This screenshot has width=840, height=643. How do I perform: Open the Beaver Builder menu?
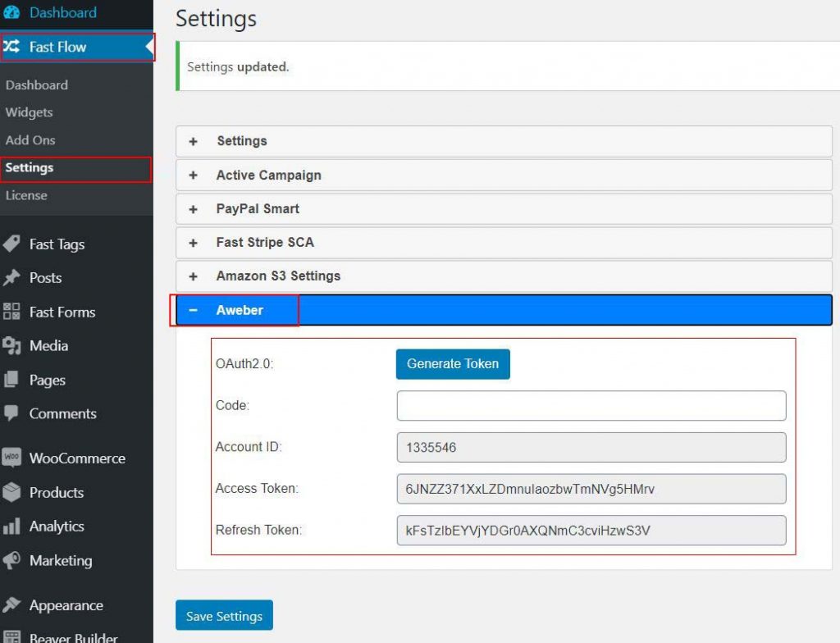point(73,637)
